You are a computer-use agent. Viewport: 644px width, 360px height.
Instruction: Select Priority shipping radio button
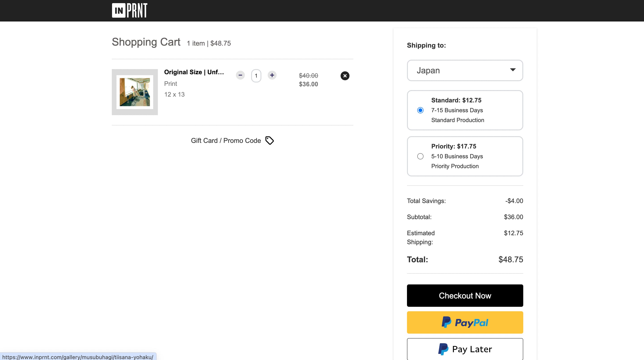[420, 156]
